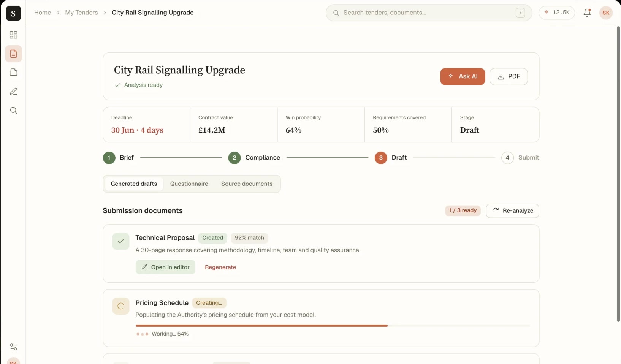Click the sidebar search magnifier icon
Image resolution: width=621 pixels, height=364 pixels.
click(x=13, y=111)
